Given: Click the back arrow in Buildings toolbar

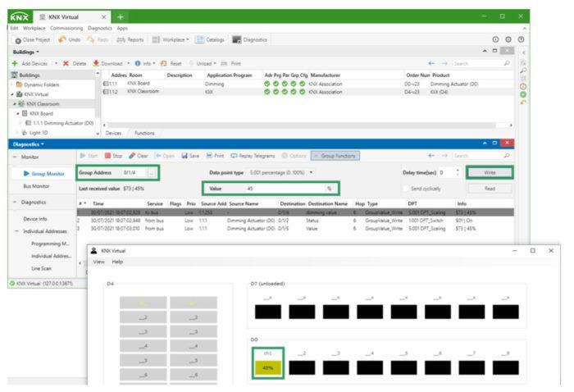Looking at the screenshot, I should pyautogui.click(x=431, y=63).
